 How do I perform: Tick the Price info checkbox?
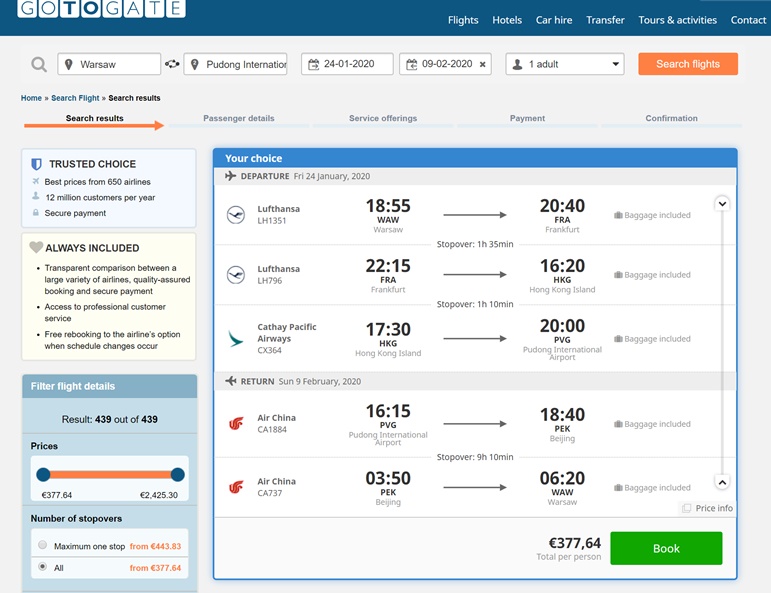pos(686,508)
